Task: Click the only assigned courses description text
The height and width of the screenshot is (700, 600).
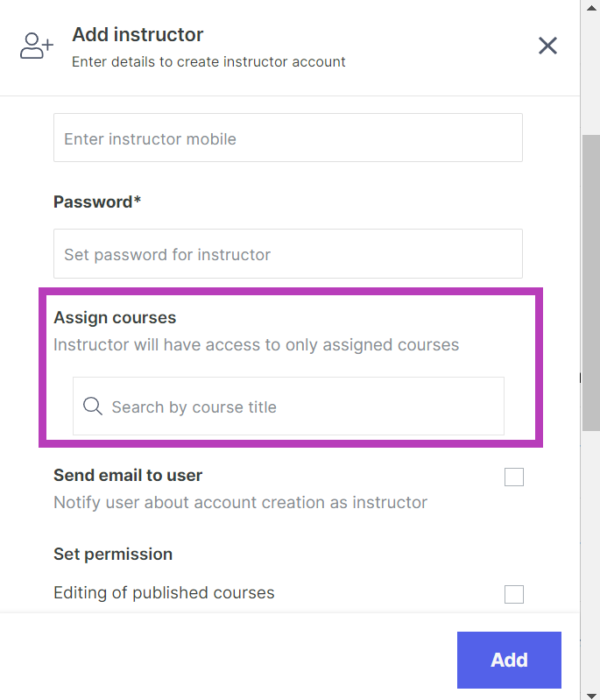Action: pyautogui.click(x=256, y=344)
